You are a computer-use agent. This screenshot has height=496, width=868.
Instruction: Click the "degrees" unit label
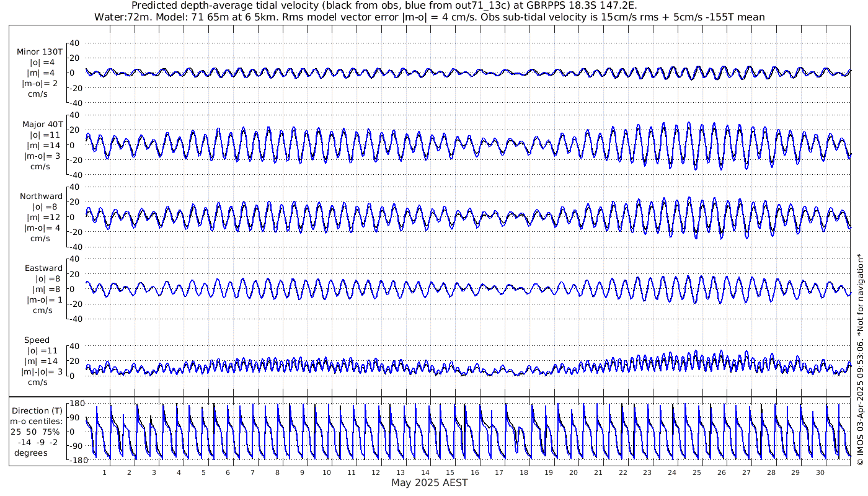[x=31, y=452]
